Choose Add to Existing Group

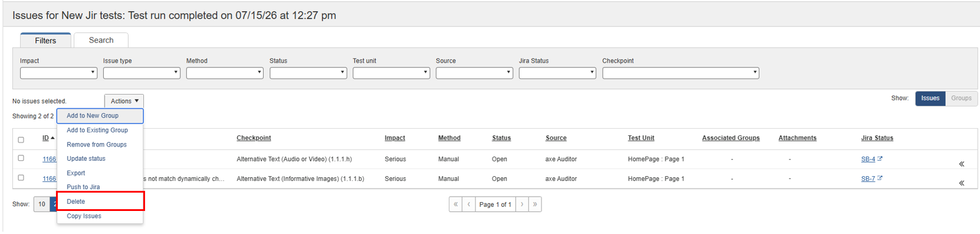[100, 130]
